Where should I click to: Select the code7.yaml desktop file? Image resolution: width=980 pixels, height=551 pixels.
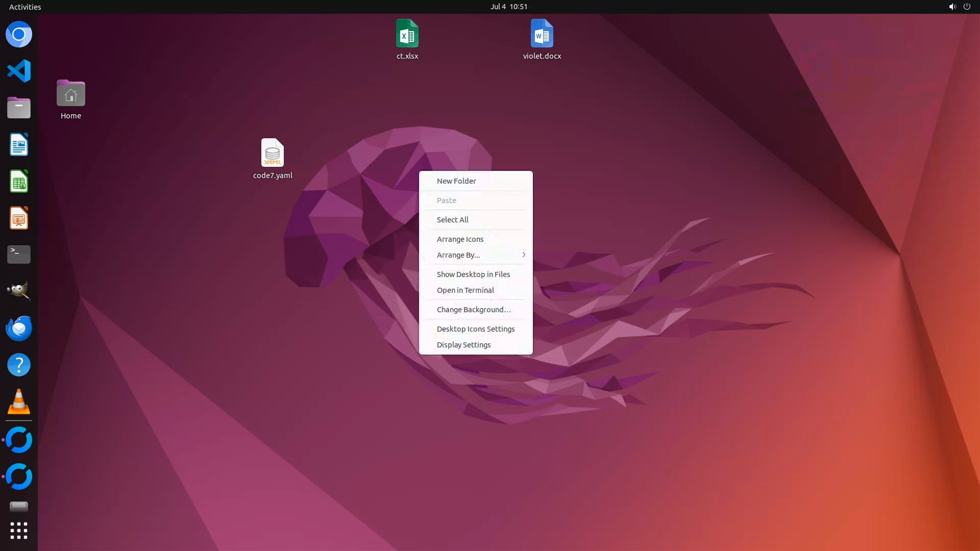pos(273,153)
